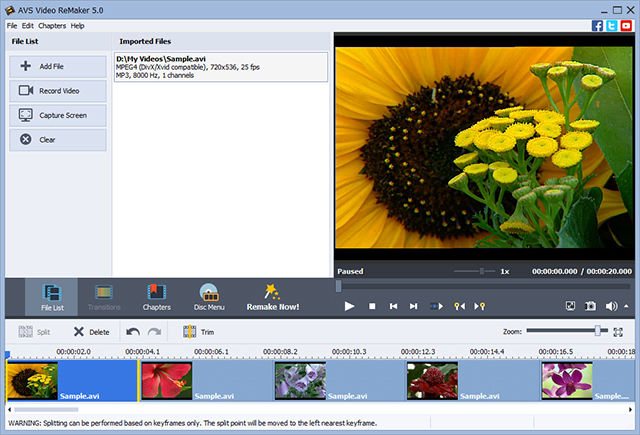Play the video preview
Image resolution: width=640 pixels, height=435 pixels.
pos(349,306)
